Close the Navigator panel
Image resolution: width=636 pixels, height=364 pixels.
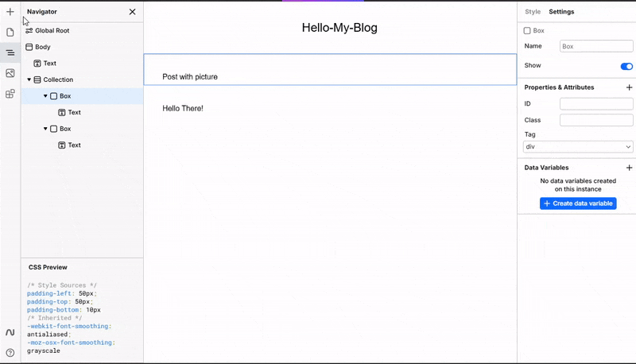132,12
